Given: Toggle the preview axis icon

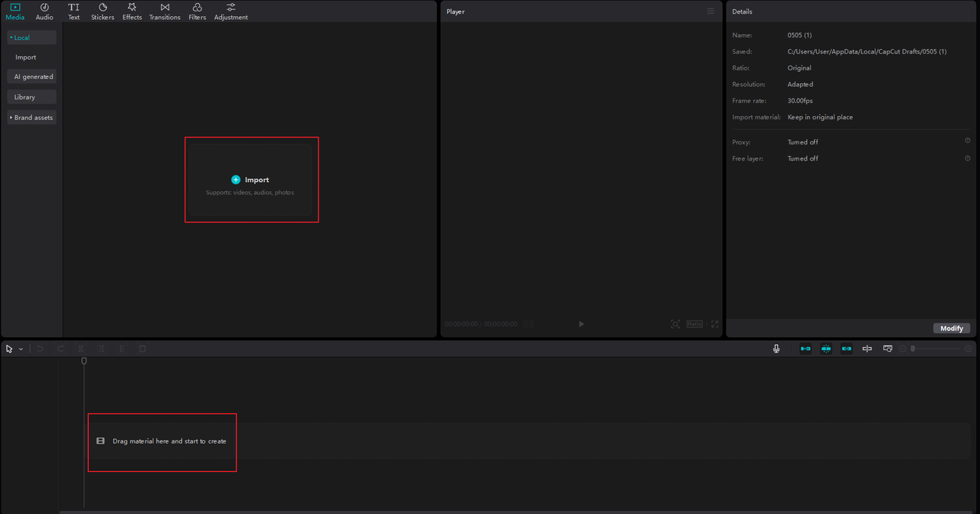Looking at the screenshot, I should [x=867, y=349].
